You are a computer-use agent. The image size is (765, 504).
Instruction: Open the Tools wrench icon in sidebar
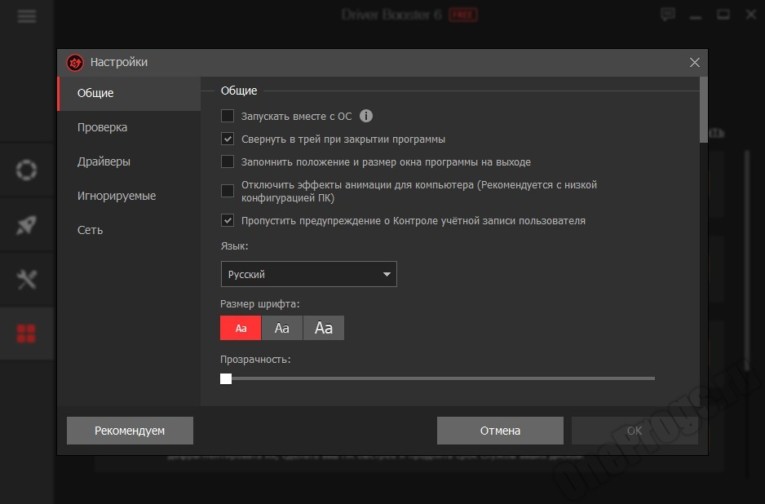(26, 280)
